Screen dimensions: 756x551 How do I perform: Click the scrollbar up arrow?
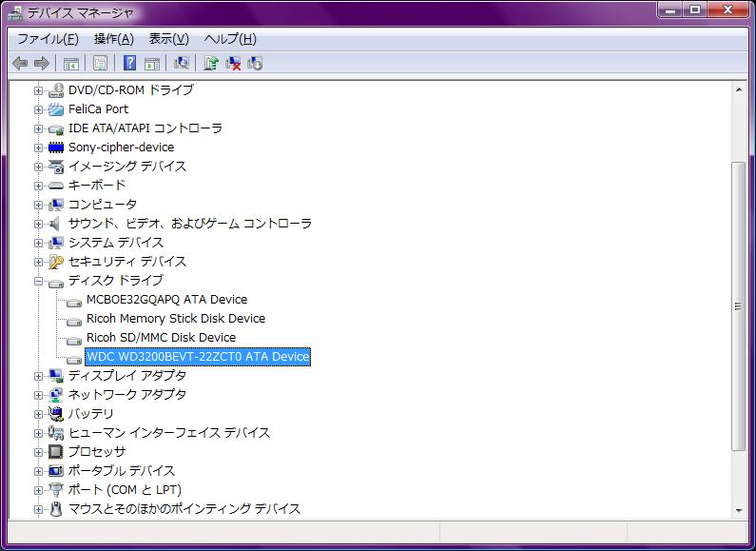click(x=739, y=89)
